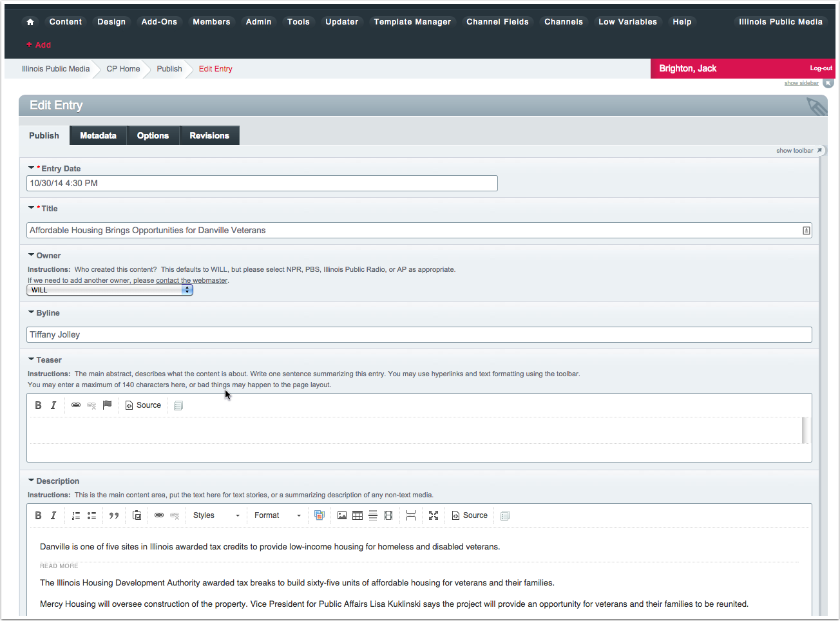Viewport: 840px width, 621px height.
Task: Click the home icon in the top navigation
Action: [30, 22]
